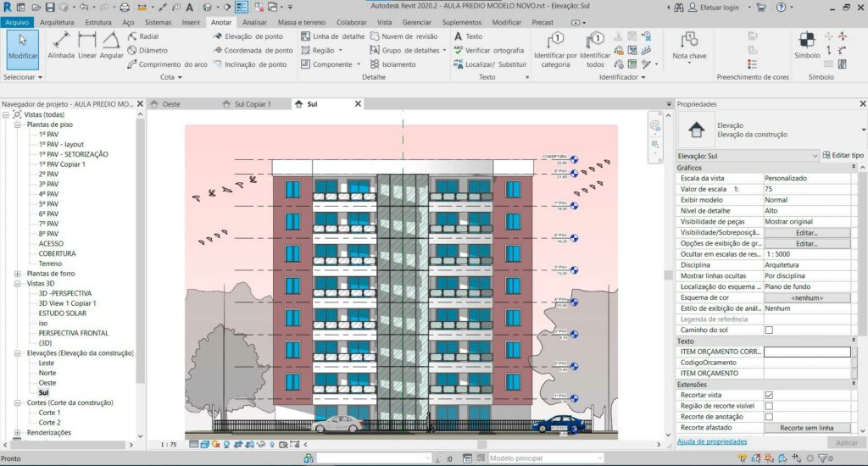The image size is (868, 466).
Task: Select Inclinação de ponto tool
Action: pos(250,64)
